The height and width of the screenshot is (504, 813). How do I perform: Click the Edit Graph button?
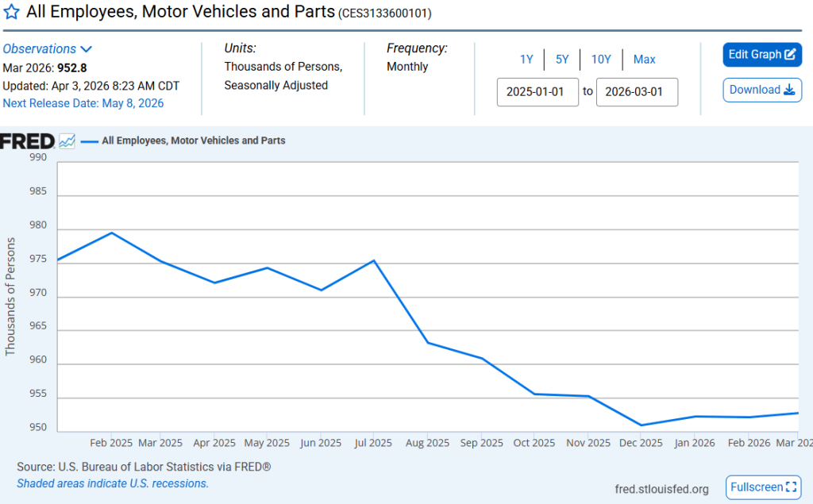click(762, 54)
